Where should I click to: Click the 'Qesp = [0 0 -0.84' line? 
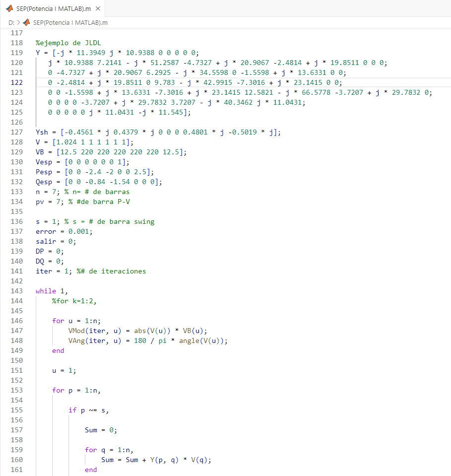pos(99,182)
